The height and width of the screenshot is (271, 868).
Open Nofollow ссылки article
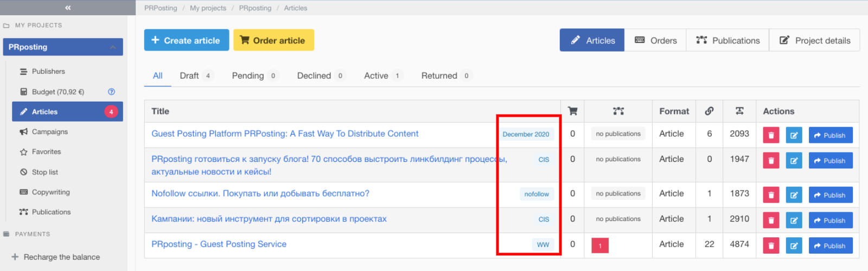click(260, 193)
